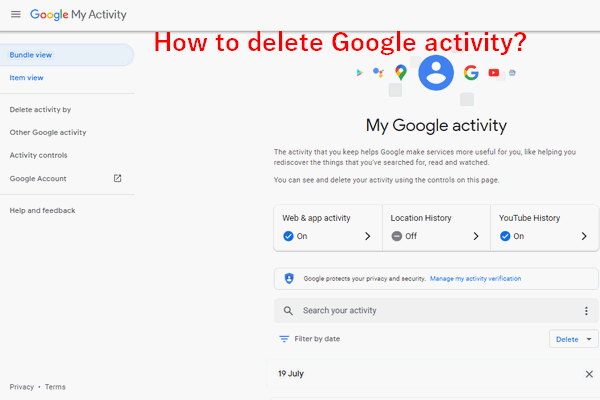Click the Web & app activity label
Screen dimensions: 600x400
tap(316, 218)
